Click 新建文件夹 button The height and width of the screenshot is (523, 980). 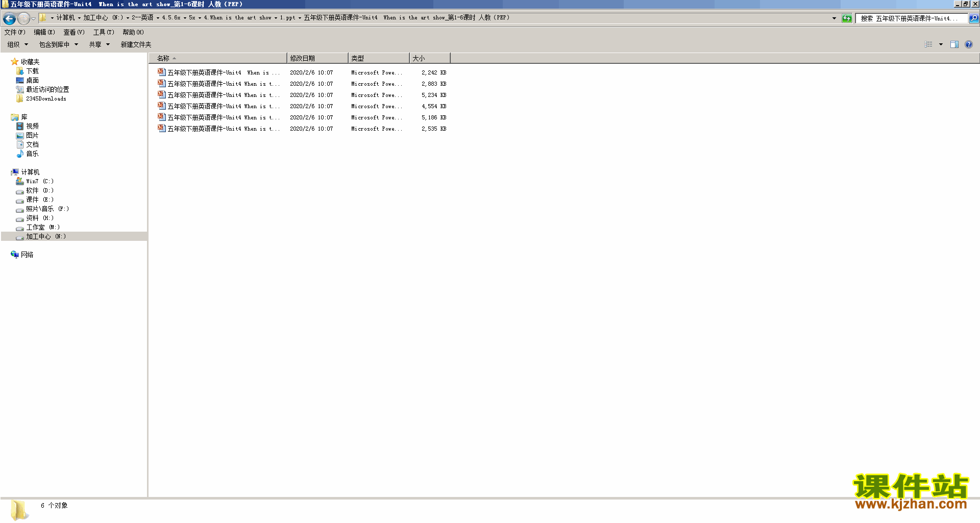(136, 44)
